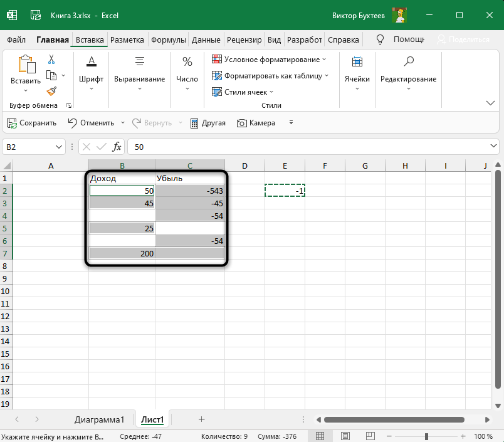Click the Copy icon in clipboard group
Image resolution: width=504 pixels, height=442 pixels.
51,75
